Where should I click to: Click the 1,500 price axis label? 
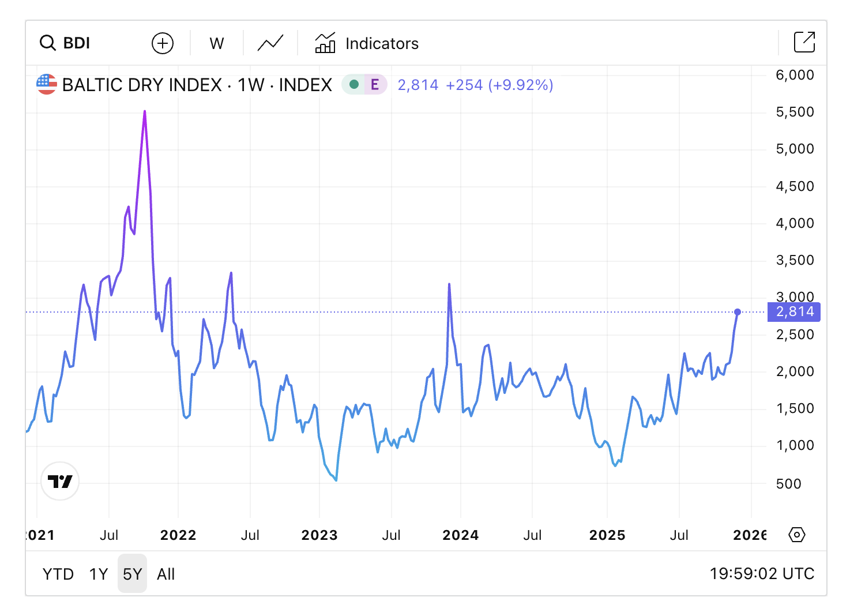click(795, 408)
